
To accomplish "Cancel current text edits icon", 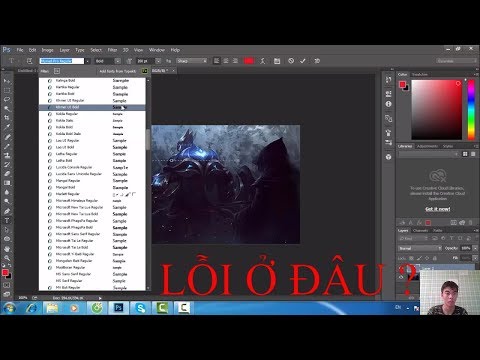I will click(x=291, y=61).
